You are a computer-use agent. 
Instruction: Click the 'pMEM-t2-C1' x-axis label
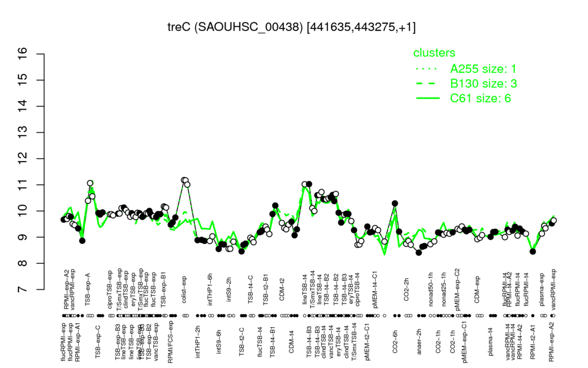(x=367, y=341)
